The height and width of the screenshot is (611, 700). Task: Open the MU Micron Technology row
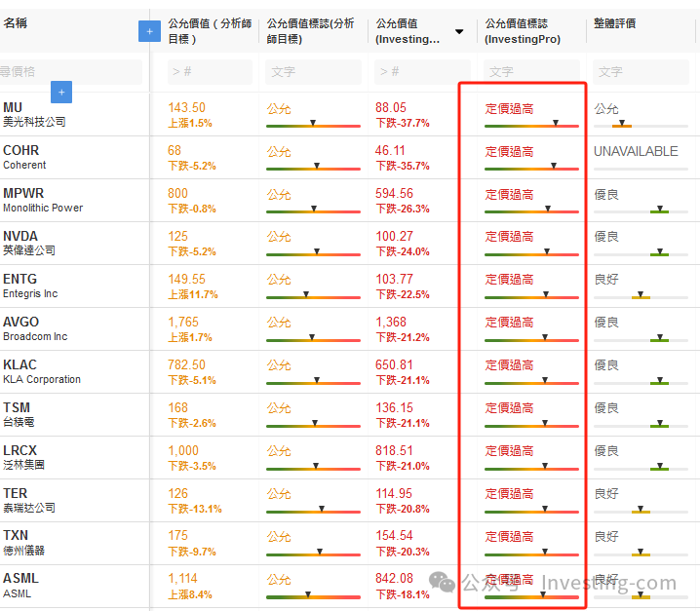(34, 114)
